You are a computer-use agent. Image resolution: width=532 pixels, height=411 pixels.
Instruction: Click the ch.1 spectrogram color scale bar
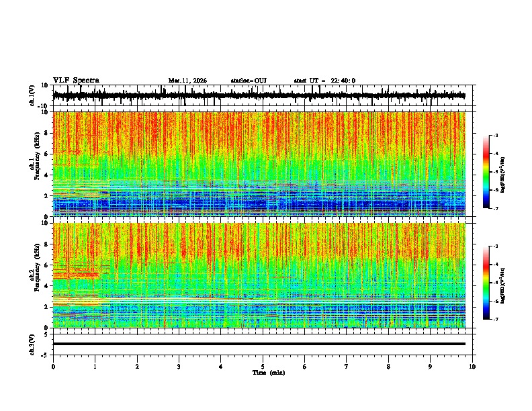point(486,172)
